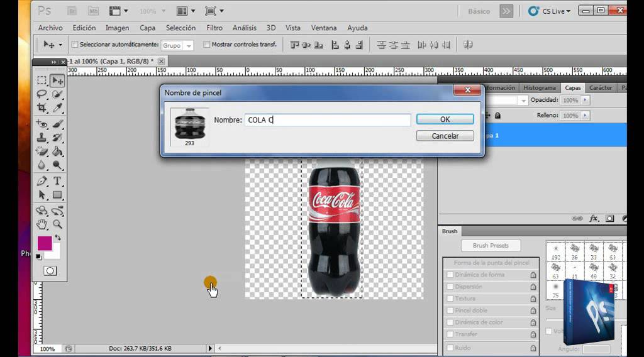Toggle Quick Mask mode button

pyautogui.click(x=50, y=271)
